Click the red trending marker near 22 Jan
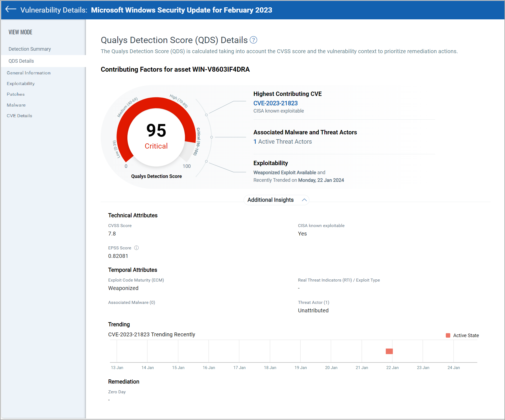The height and width of the screenshot is (420, 505). click(x=389, y=351)
